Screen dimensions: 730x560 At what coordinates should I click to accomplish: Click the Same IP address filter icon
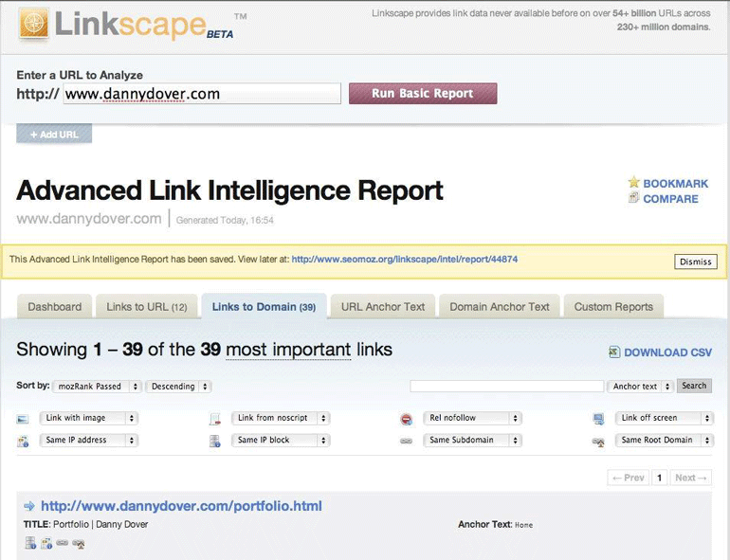(x=23, y=441)
